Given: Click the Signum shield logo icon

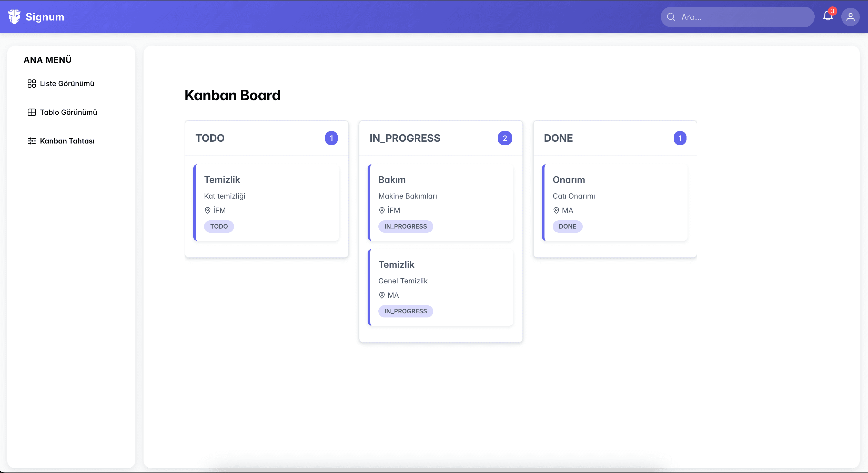Looking at the screenshot, I should click(14, 16).
